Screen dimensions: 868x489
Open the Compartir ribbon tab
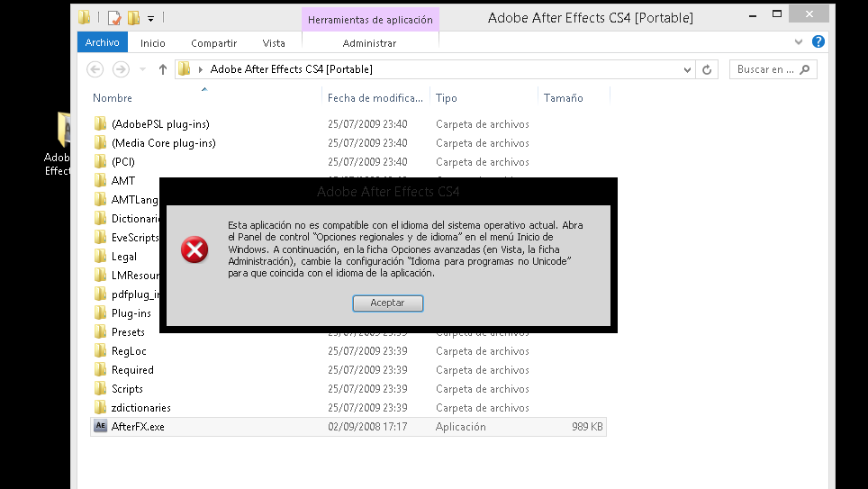[x=213, y=43]
